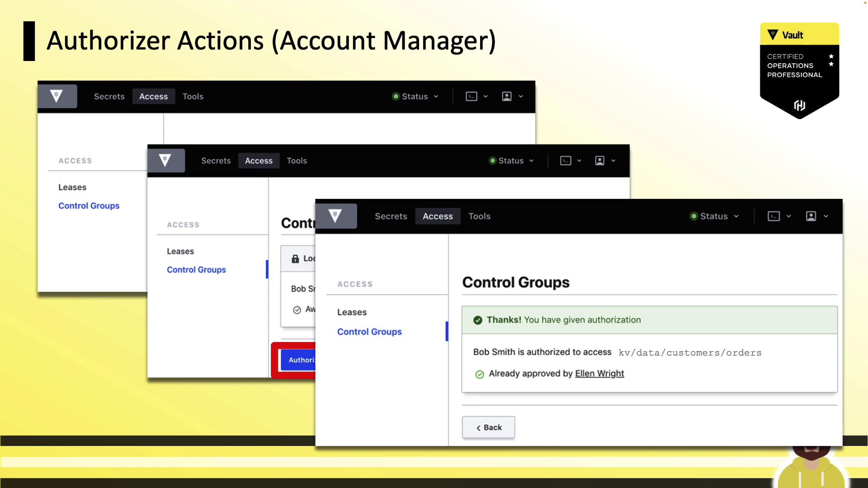This screenshot has height=488, width=868.
Task: Click the approval check icon beside Already approved
Action: (x=480, y=374)
